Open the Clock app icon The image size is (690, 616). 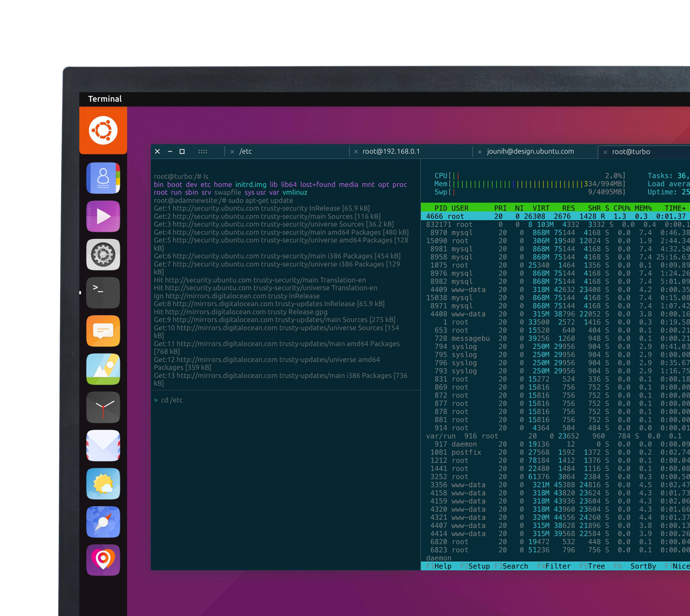[103, 407]
